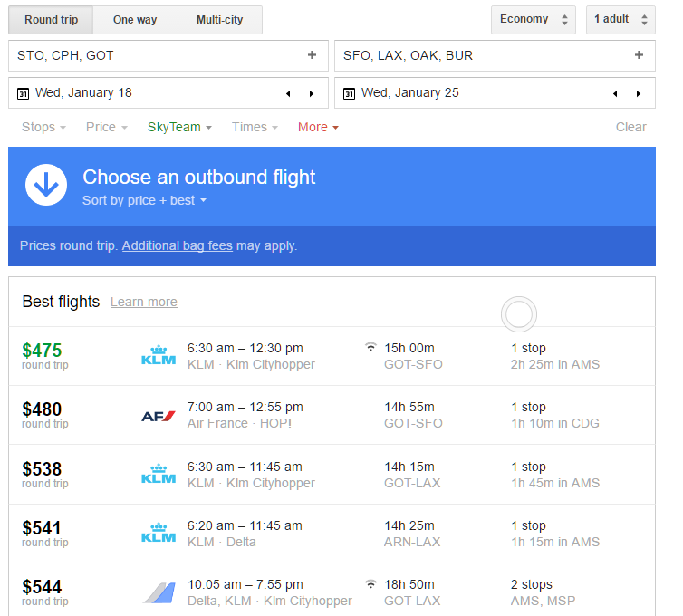This screenshot has width=683, height=616.
Task: Go to previous departure date
Action: pos(288,93)
